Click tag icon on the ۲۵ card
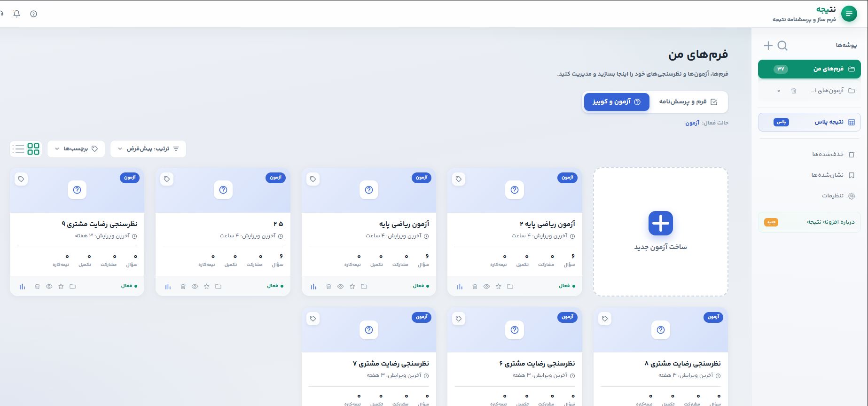 pos(167,179)
